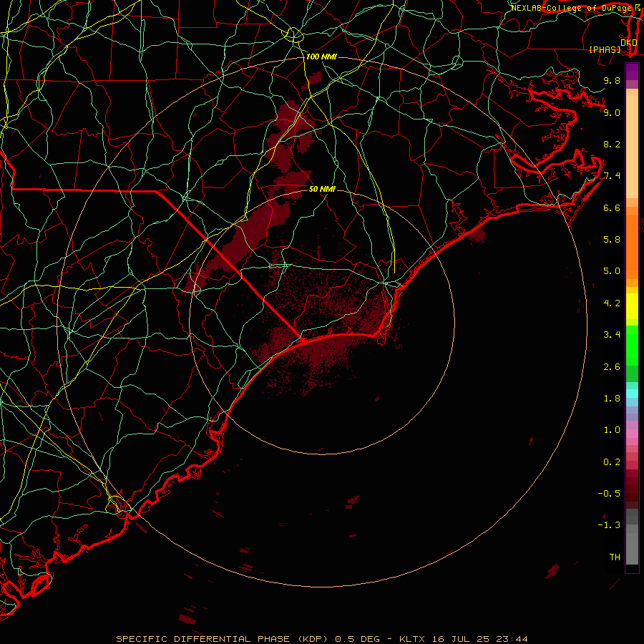Click the 100 NMI range ring label
644x644 pixels.
321,57
